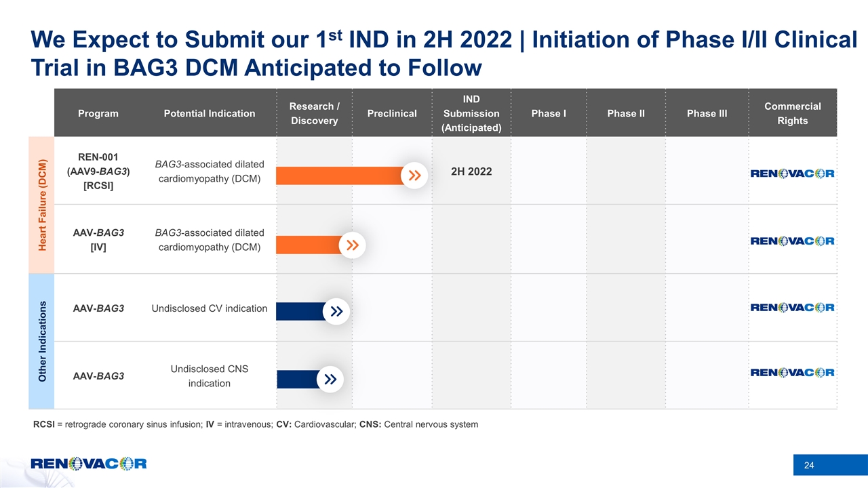This screenshot has width=868, height=488.
Task: Click the Renovacor logo in slide footer
Action: 88,464
